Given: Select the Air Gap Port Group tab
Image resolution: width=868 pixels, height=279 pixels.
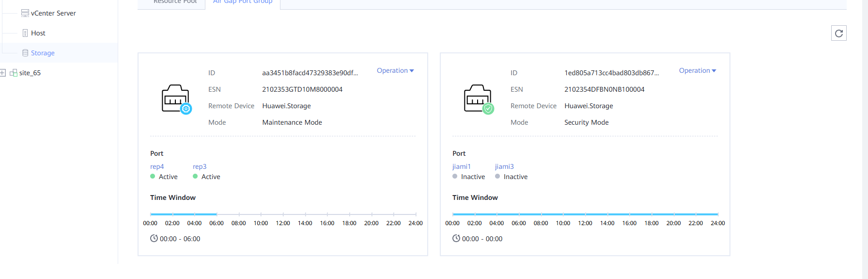Looking at the screenshot, I should pos(243,2).
